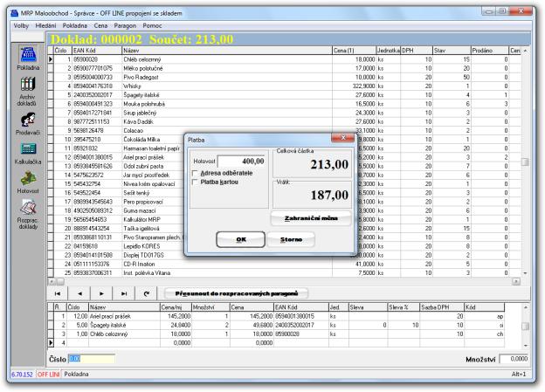545x392 pixels.
Task: Tick the Platba kartou checkbox
Action: pos(194,182)
